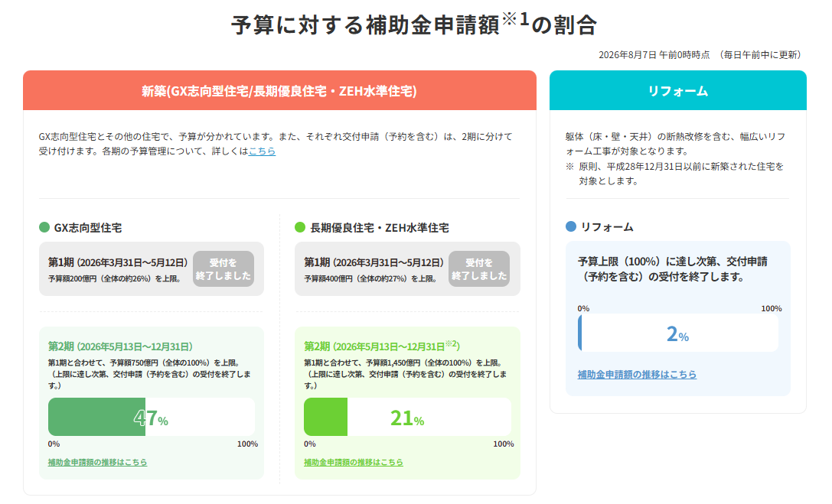This screenshot has height=504, width=832.
Task: Click the 受付を終了しました badge for 長期優良住宅 第1期
Action: 479,268
